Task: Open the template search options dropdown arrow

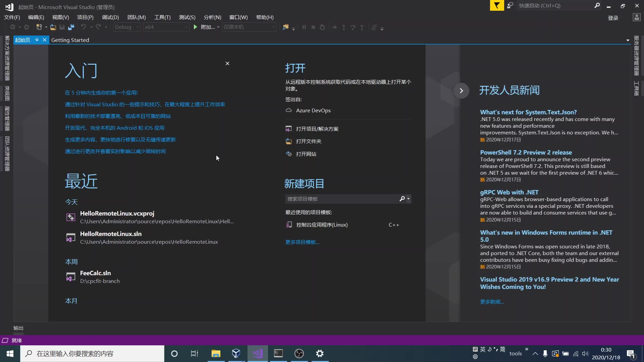Action: [408, 199]
